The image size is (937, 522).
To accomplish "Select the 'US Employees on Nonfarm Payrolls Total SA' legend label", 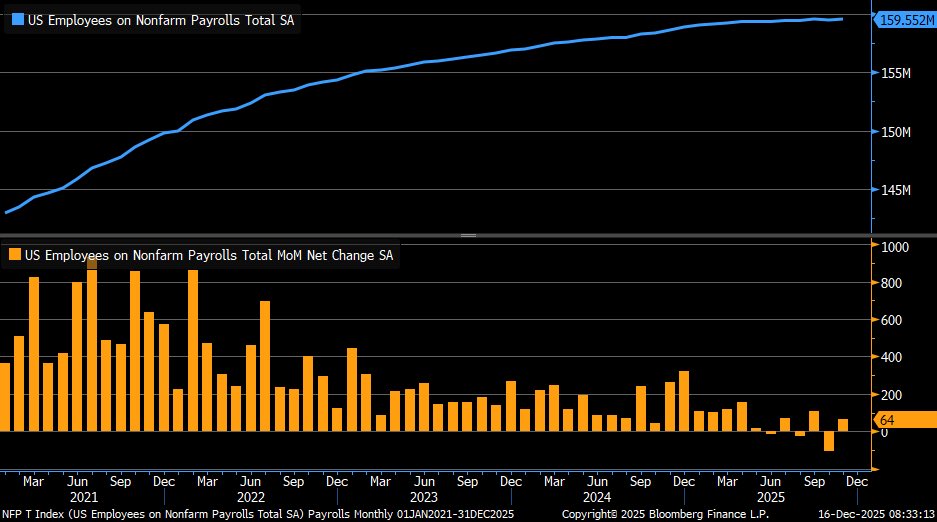I will pyautogui.click(x=158, y=19).
